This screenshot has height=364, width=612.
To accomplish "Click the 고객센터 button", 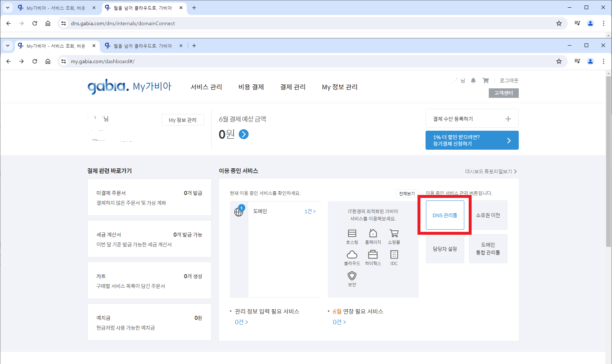I will 504,93.
